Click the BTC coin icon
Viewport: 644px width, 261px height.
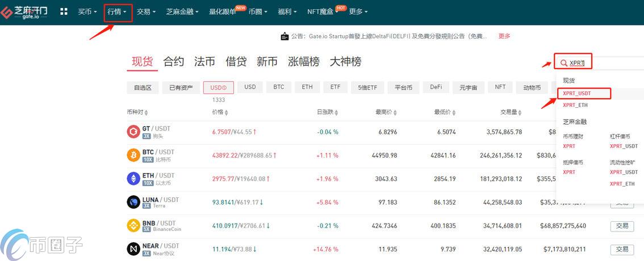coord(133,155)
